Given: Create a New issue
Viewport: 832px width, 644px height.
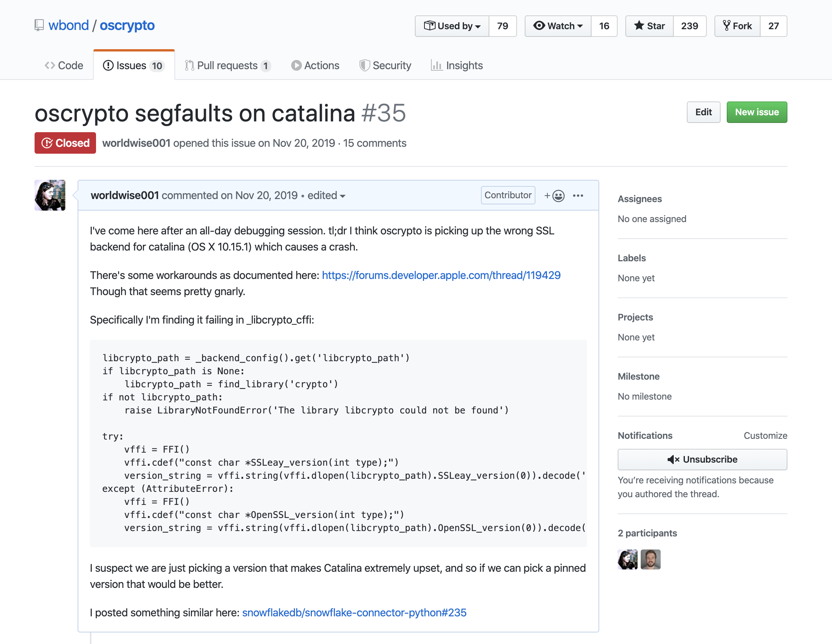Looking at the screenshot, I should [x=757, y=112].
